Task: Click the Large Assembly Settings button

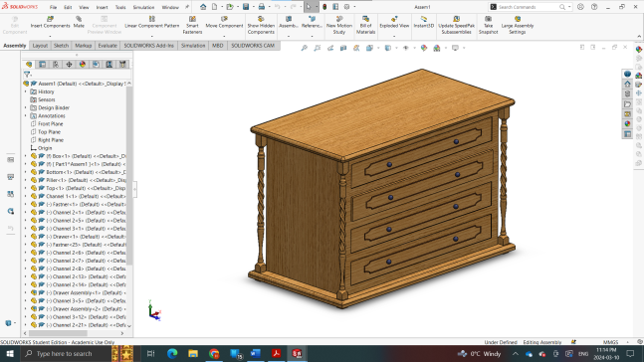Action: click(x=517, y=26)
